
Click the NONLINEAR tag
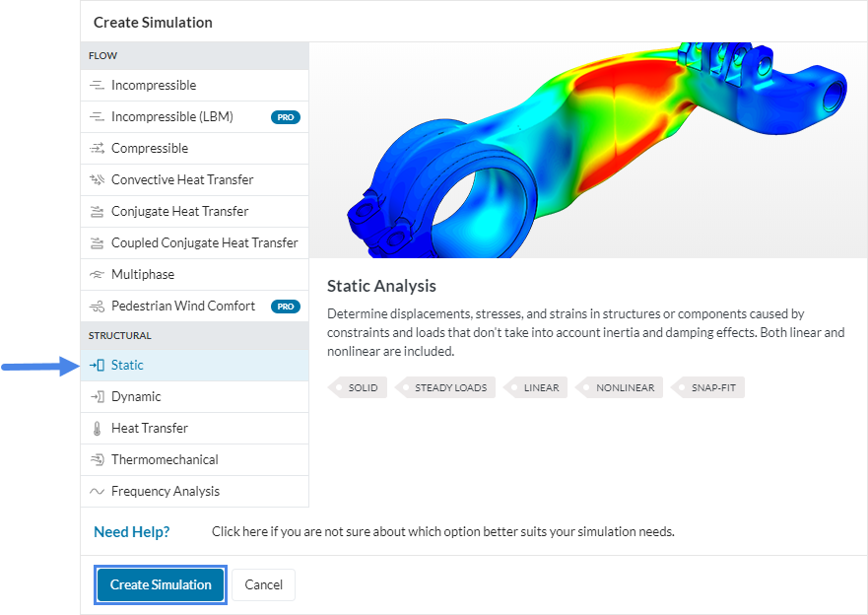click(624, 388)
